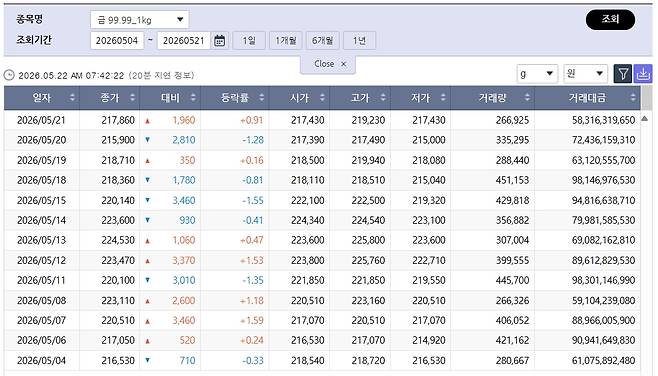Click the 조회 search button
The image size is (658, 376).
[x=610, y=19]
